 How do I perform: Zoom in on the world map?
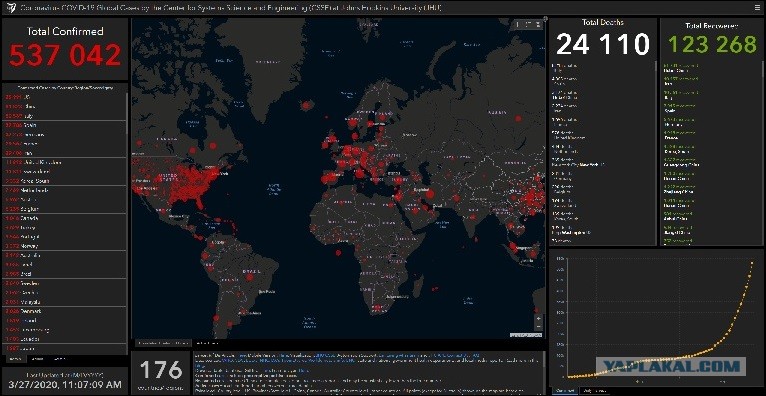click(539, 318)
